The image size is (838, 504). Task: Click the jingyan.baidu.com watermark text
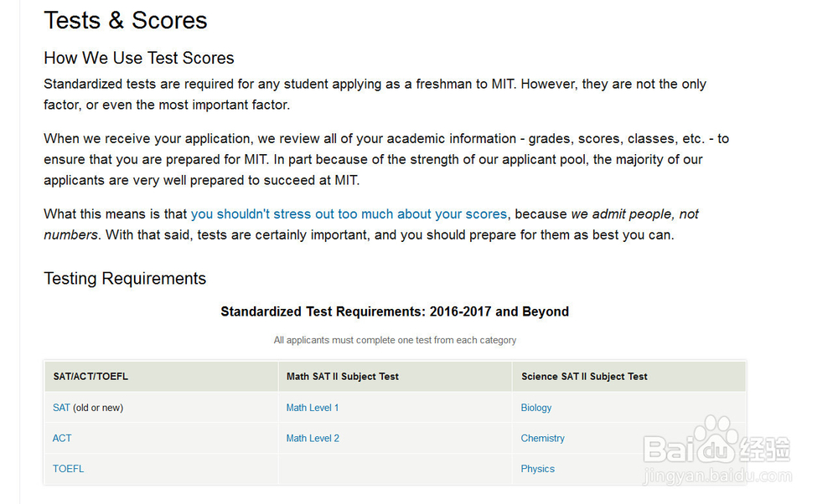tap(716, 477)
